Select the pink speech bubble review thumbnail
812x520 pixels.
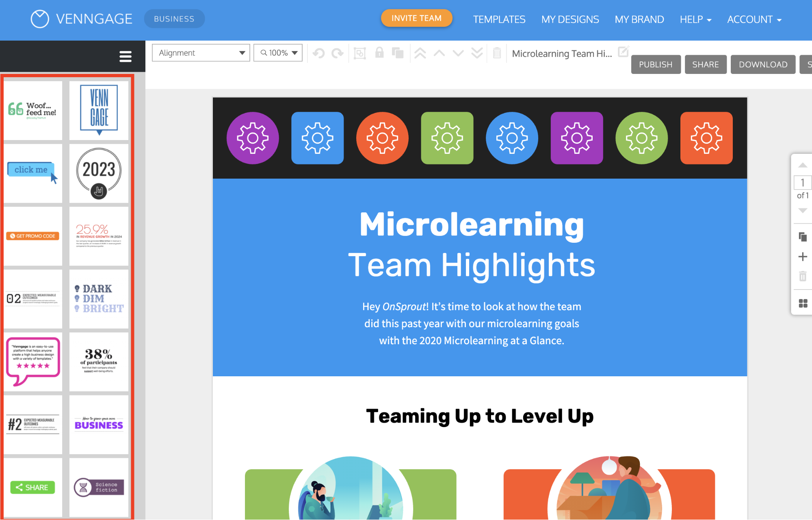click(x=33, y=362)
